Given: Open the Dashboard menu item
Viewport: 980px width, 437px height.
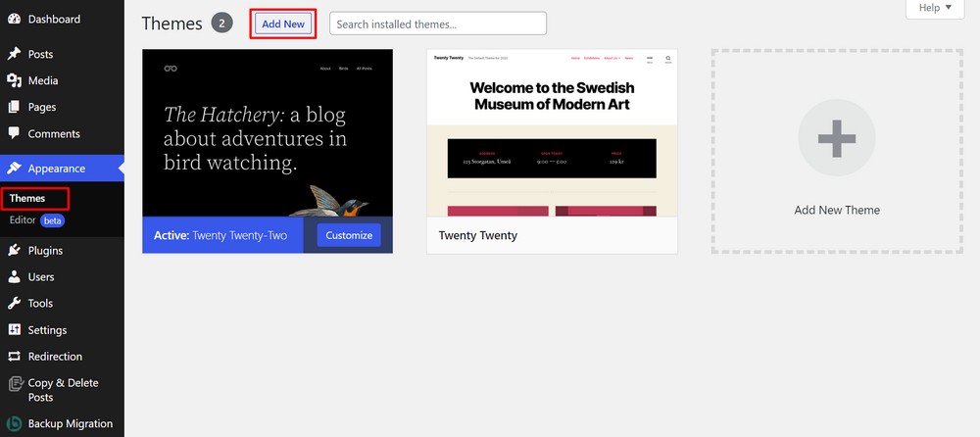Looking at the screenshot, I should click(x=62, y=20).
